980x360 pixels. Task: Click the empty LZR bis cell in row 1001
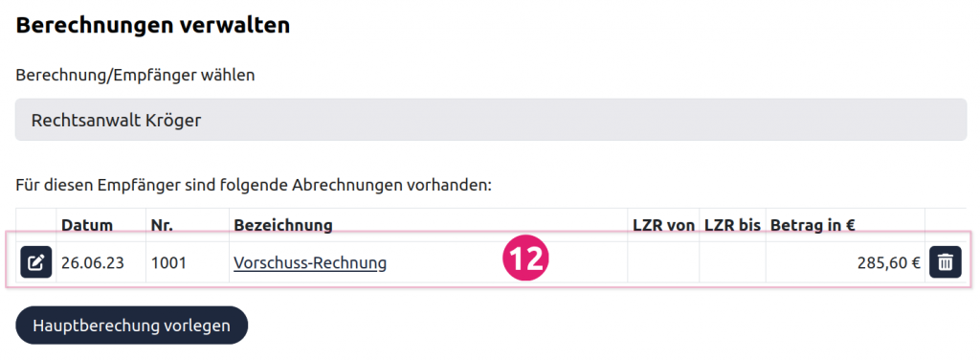tap(732, 262)
